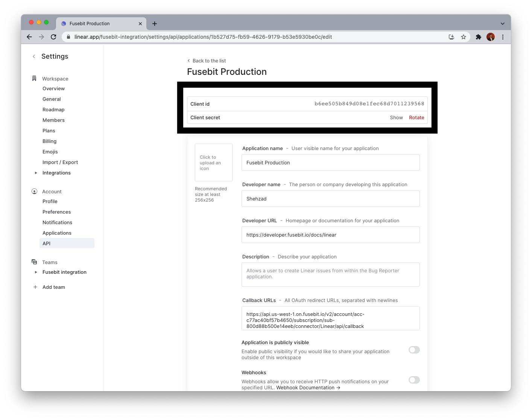This screenshot has width=532, height=419.
Task: Go back with the browser back arrow
Action: 29,37
